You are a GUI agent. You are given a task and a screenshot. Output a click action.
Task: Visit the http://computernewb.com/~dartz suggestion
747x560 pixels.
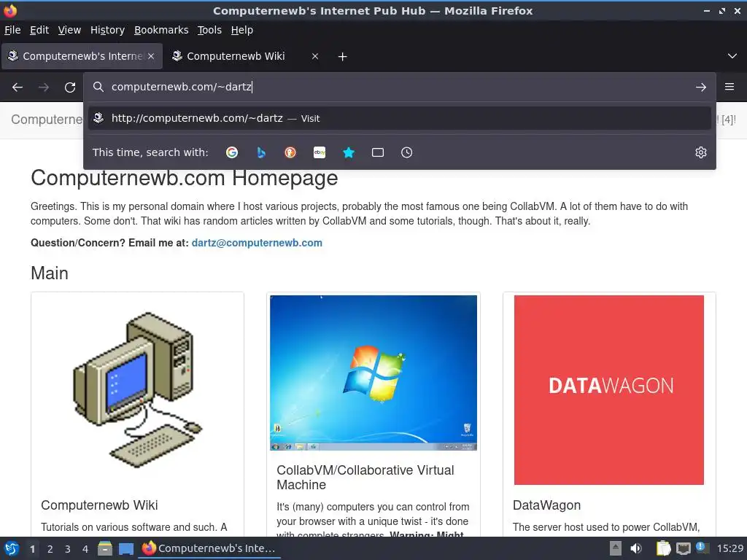coord(400,118)
